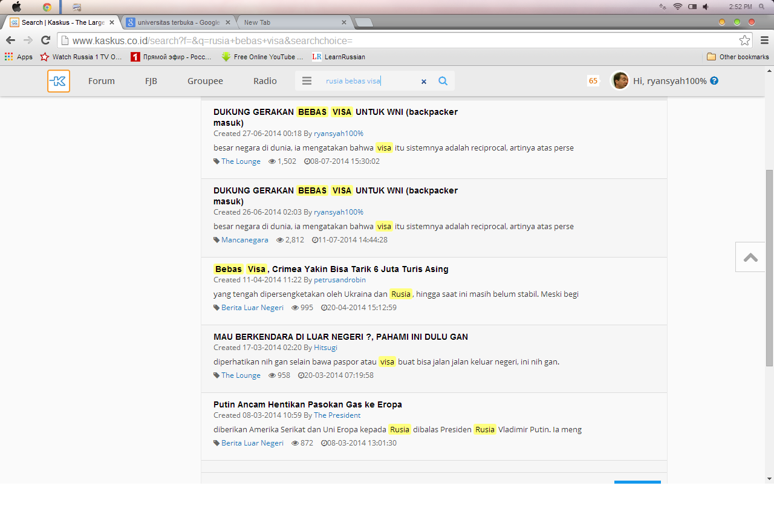Viewport: 774px width, 532px height.
Task: Open the Mancanegara forum tag
Action: click(245, 240)
